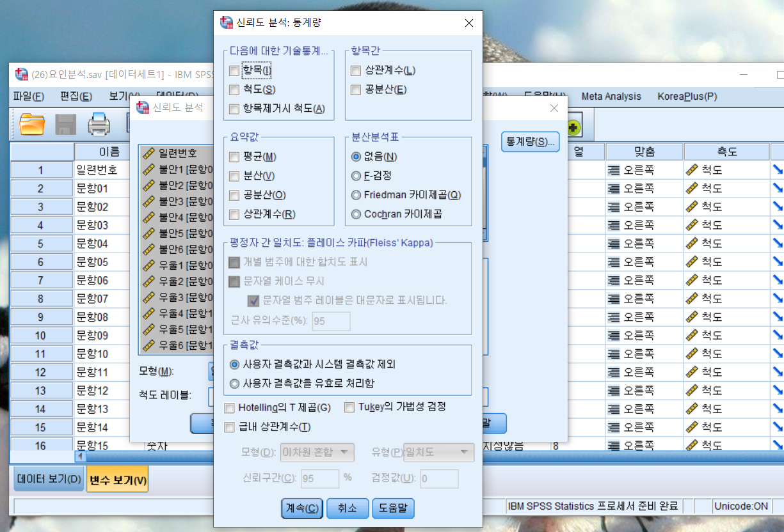Image resolution: width=784 pixels, height=532 pixels.
Task: Click row number 9 header
Action: point(41,317)
